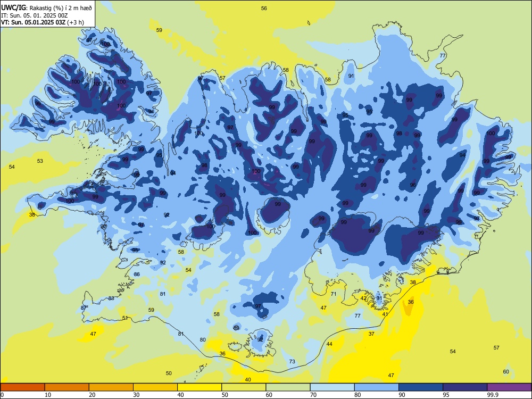This screenshot has height=399, width=532.
Task: Click the 'VT: Sun. 05.01.2025 03Z (+3 h)' line
Action: (x=43, y=22)
